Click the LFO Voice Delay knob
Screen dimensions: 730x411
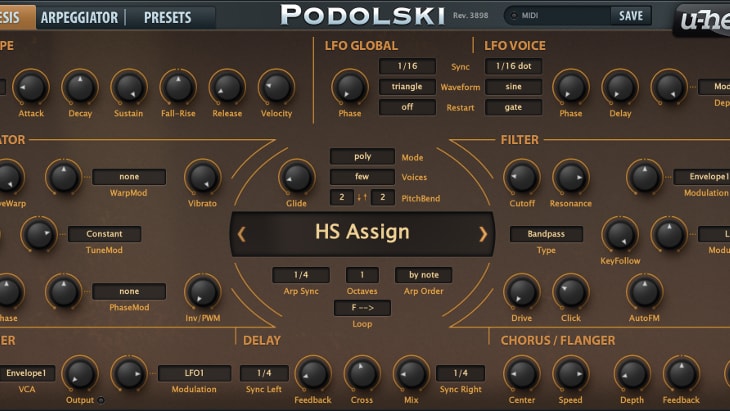point(620,88)
